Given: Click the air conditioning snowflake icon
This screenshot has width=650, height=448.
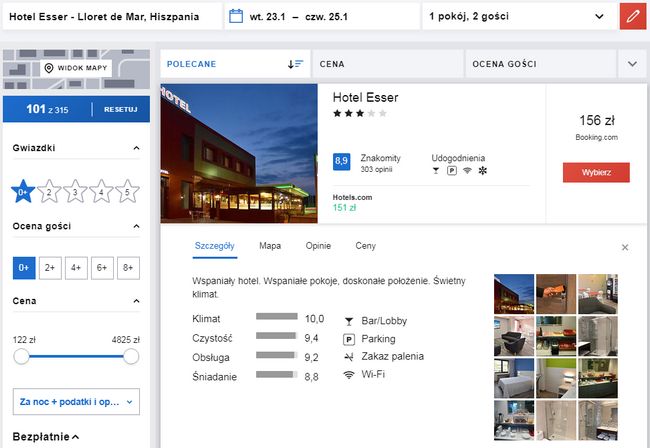Looking at the screenshot, I should coord(483,170).
